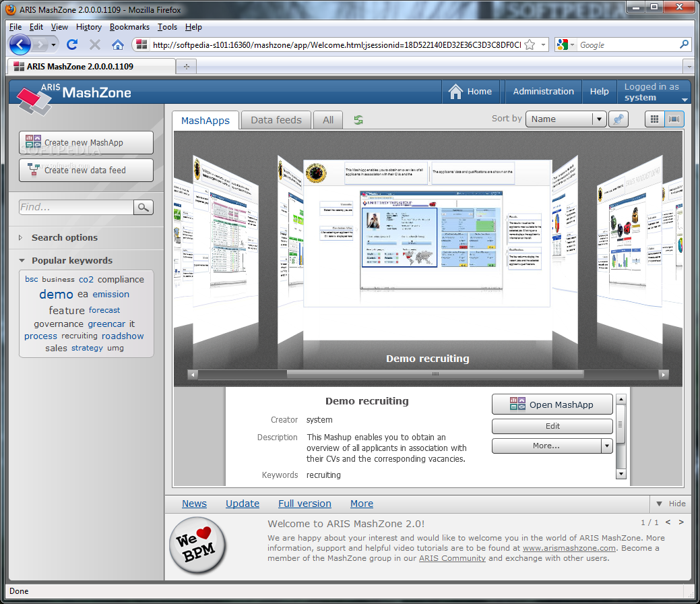This screenshot has height=604, width=700.
Task: Open a new tab with plus button
Action: [187, 67]
